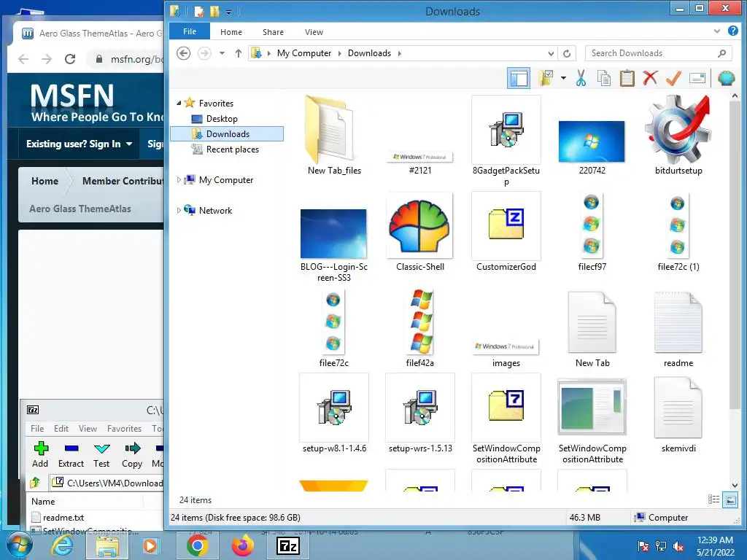Click My Computer in the address breadcrumb
The width and height of the screenshot is (747, 560).
304,52
